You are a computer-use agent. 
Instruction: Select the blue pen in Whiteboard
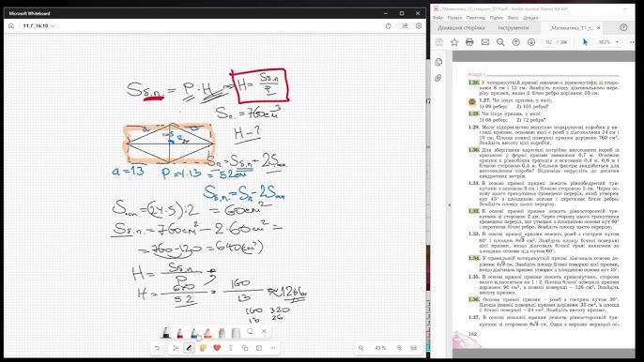click(194, 332)
